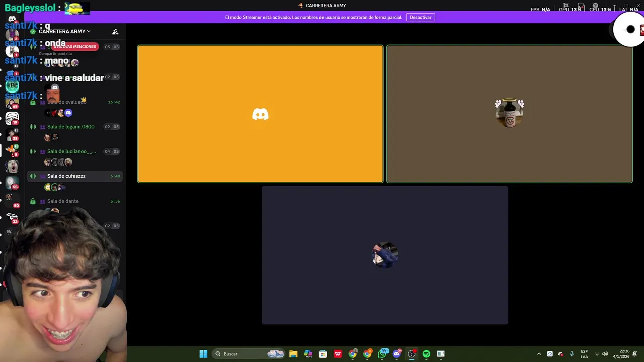Open File Explorer from the taskbar

click(293, 354)
